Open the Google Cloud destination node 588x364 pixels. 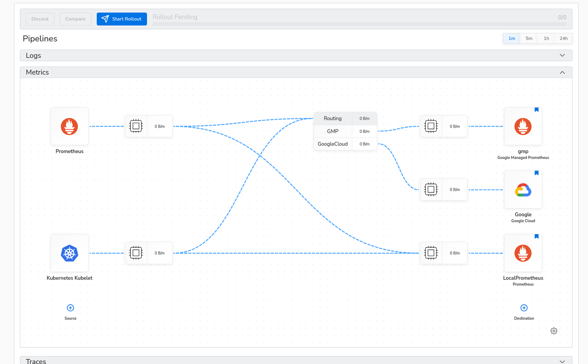pyautogui.click(x=523, y=190)
